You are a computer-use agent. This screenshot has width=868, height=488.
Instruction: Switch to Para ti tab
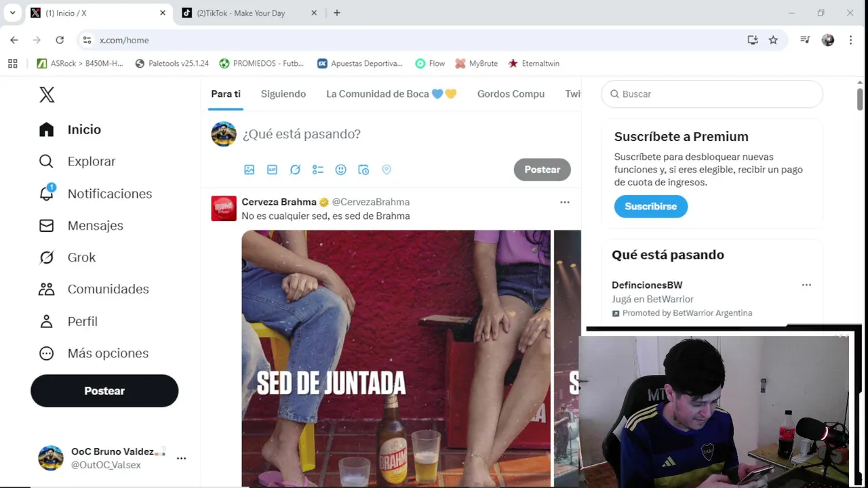pos(226,94)
